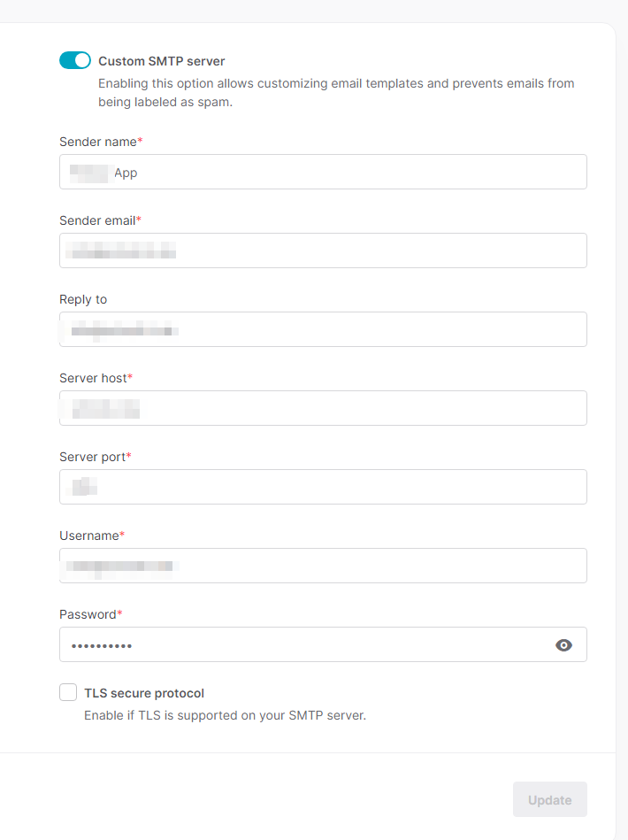Image resolution: width=628 pixels, height=840 pixels.
Task: Focus the Sender name input field
Action: 323,172
